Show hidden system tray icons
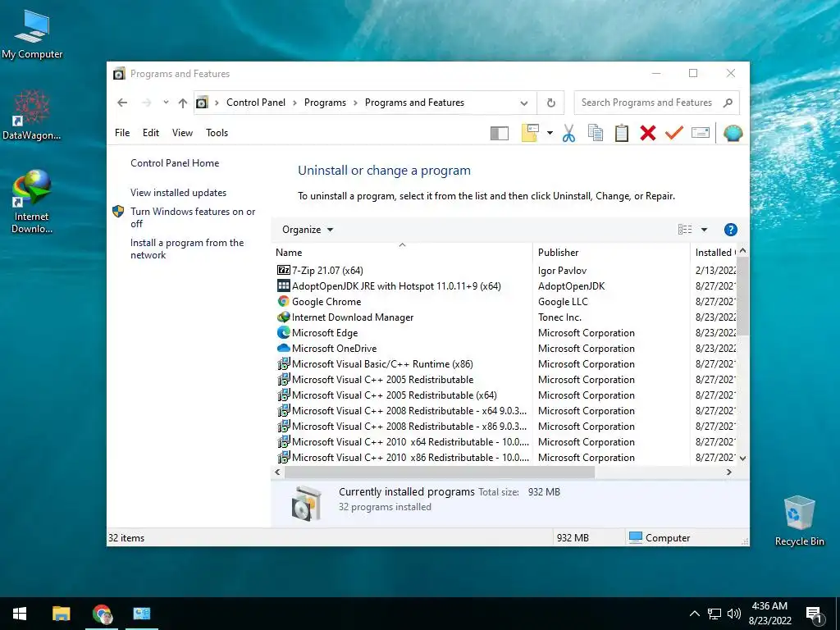 pyautogui.click(x=694, y=614)
